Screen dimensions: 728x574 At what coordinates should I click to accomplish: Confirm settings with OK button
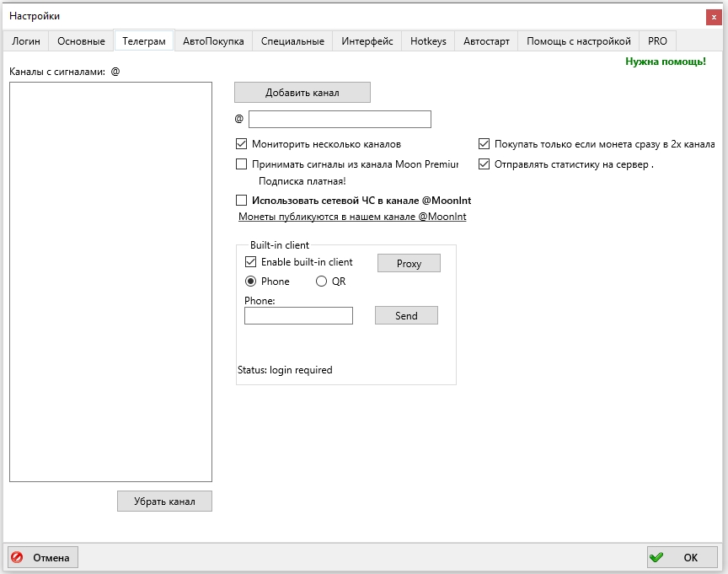tap(682, 557)
